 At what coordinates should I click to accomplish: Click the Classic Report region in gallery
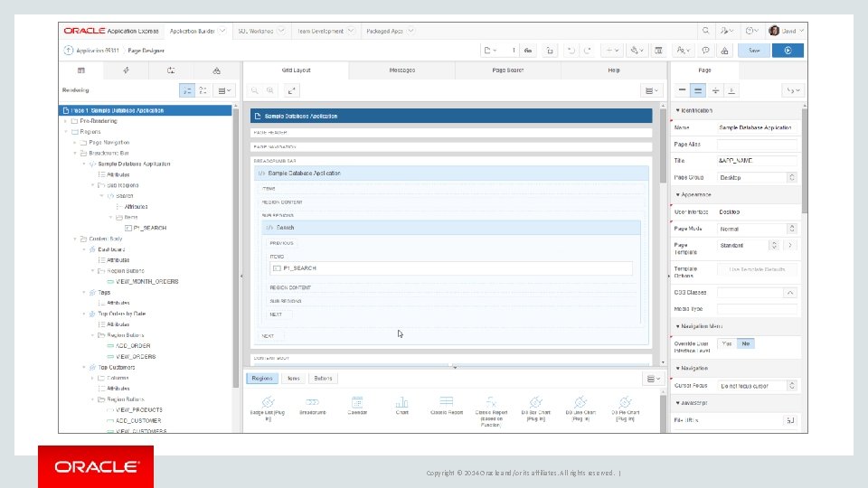tap(446, 406)
